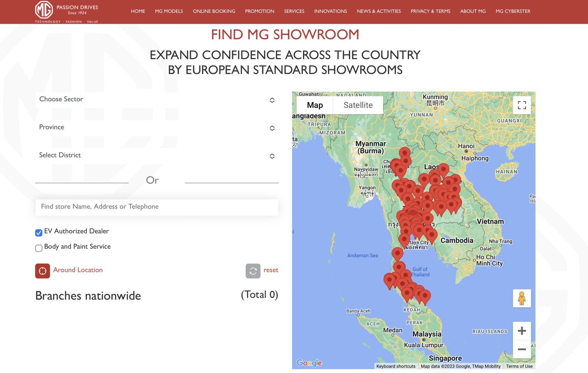Check the Body and Paint Service checkbox
588x373 pixels.
coord(39,248)
